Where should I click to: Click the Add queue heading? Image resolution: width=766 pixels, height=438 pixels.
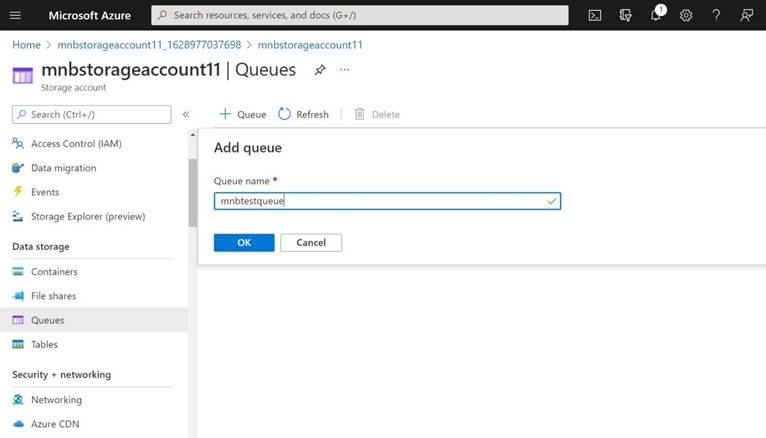pyautogui.click(x=248, y=148)
